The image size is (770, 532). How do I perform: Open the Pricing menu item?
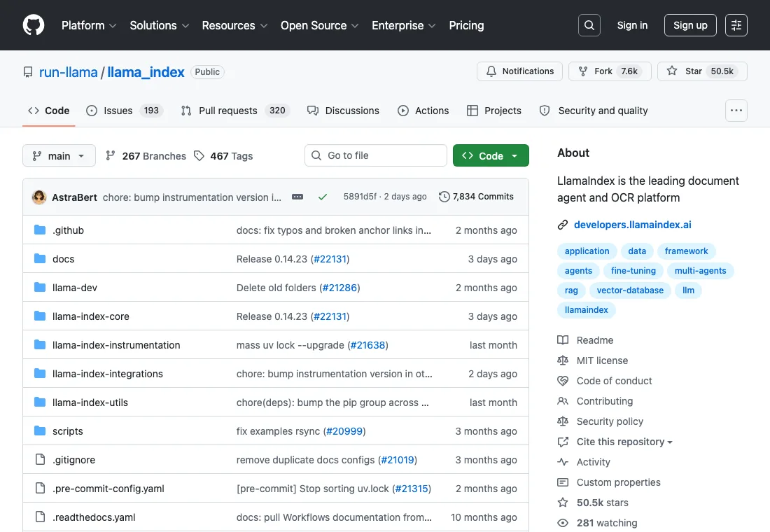[x=466, y=25]
